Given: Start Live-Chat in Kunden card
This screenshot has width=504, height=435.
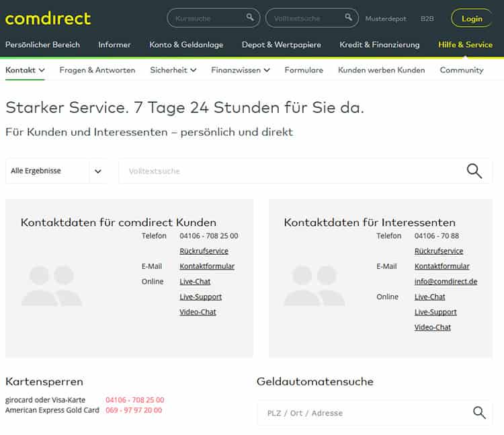Looking at the screenshot, I should pos(195,281).
